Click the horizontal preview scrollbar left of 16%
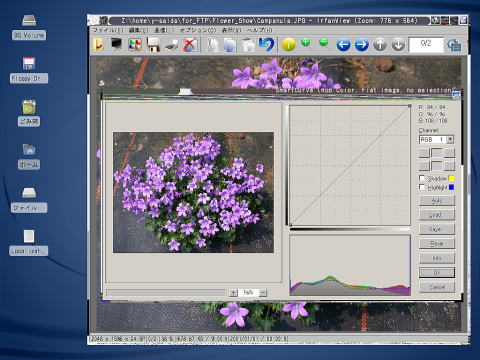Viewport: 480px width, 360px height. 166,293
